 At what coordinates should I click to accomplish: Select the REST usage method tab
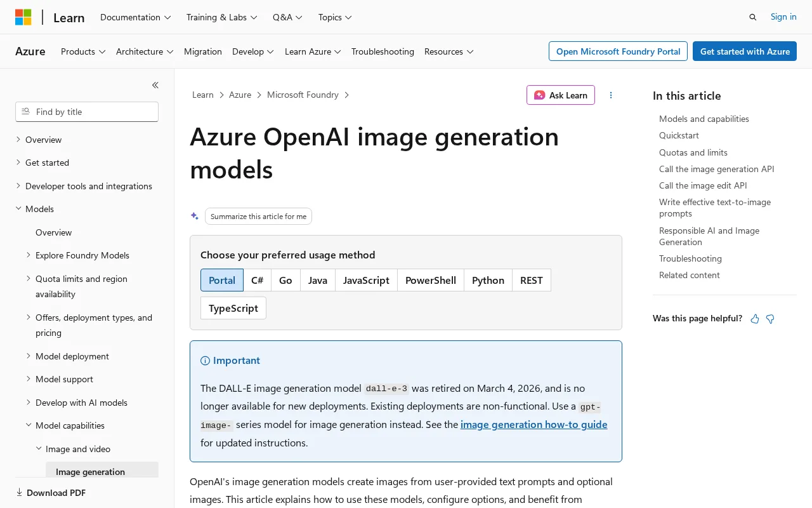point(532,280)
